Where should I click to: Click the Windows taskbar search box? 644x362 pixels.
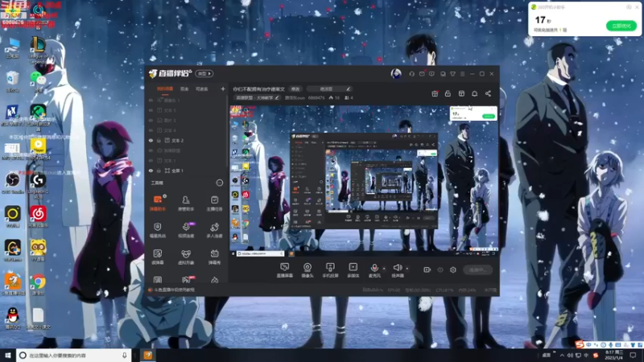tap(74, 355)
